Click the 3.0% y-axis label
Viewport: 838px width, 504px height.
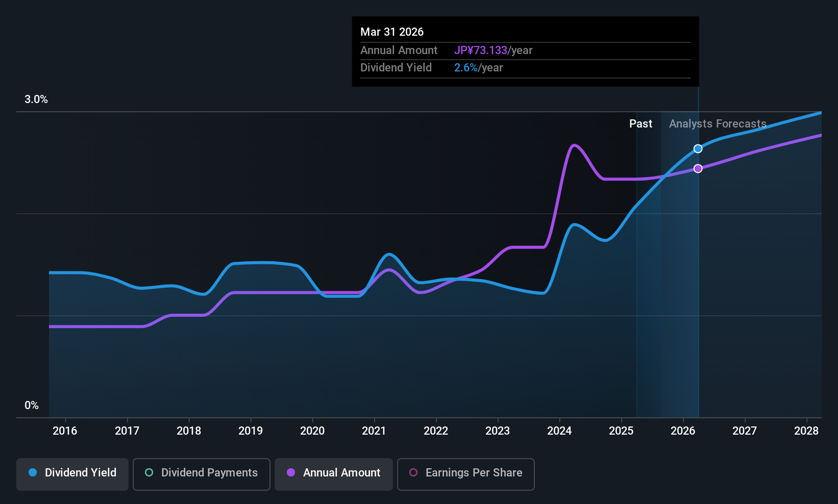point(36,99)
